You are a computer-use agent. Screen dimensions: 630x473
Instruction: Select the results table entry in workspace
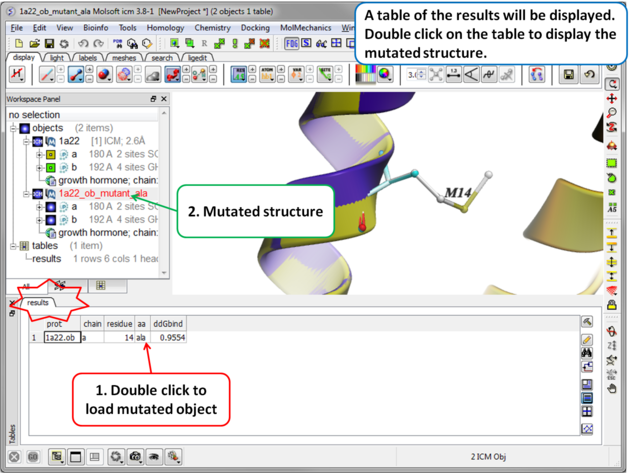point(46,259)
